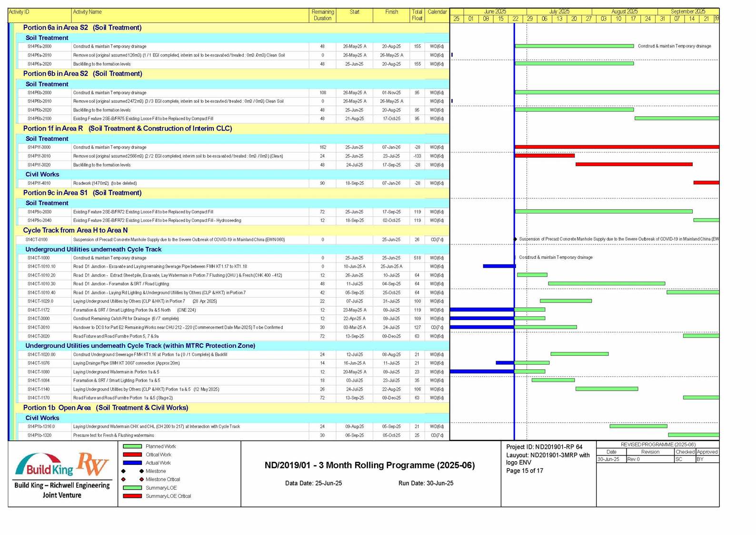The image size is (756, 535).
Task: Click the Page 15 of 17 text
Action: (524, 471)
